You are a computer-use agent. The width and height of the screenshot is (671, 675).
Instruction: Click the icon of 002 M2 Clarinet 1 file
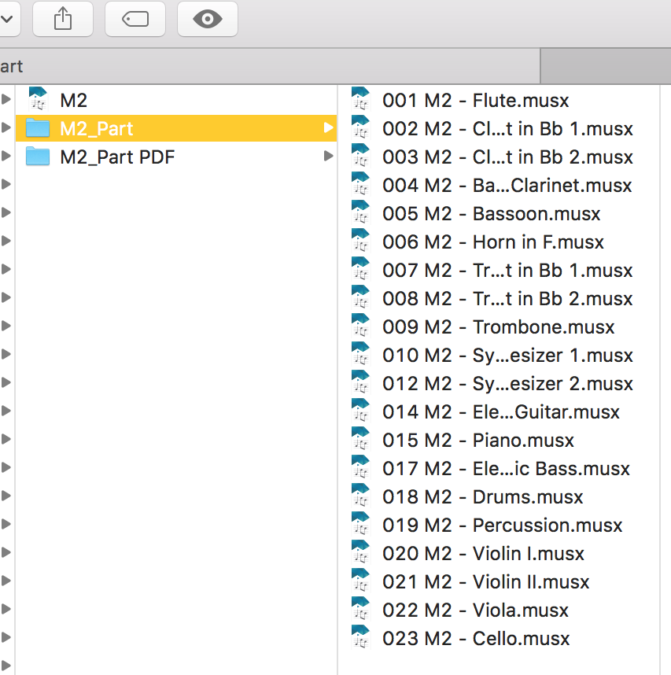click(361, 127)
